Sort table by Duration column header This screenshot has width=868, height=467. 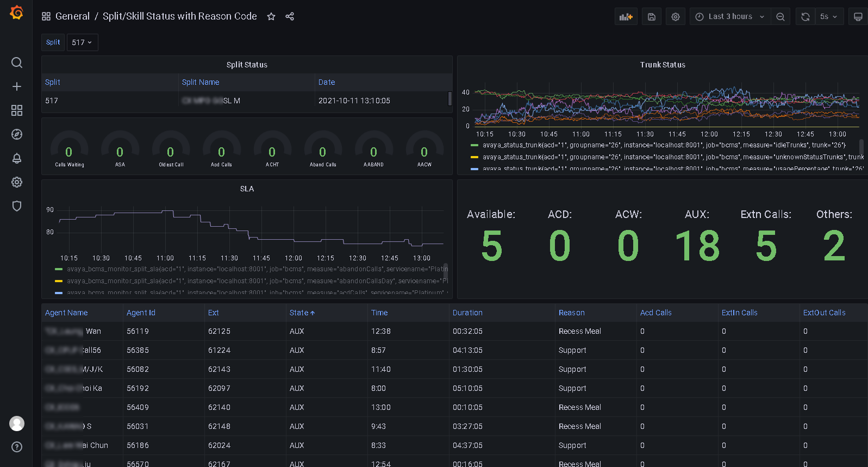click(x=467, y=313)
